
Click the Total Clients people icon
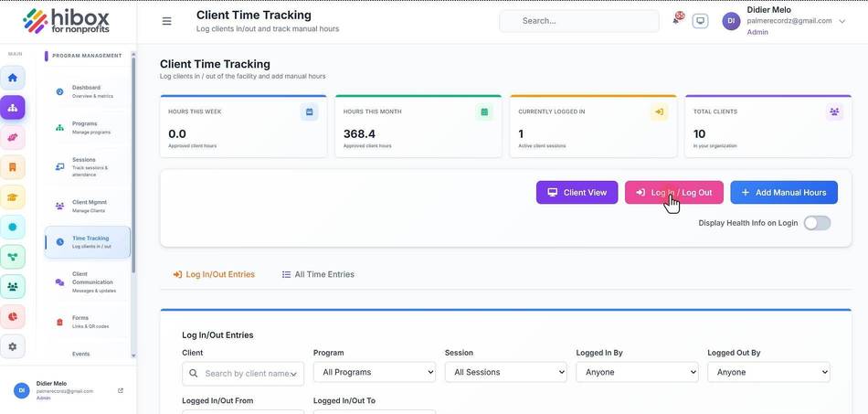(x=834, y=111)
